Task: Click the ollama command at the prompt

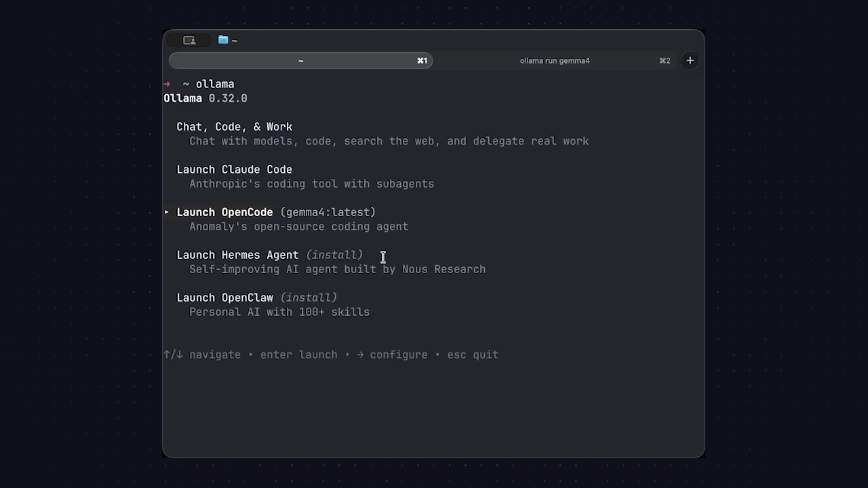Action: (215, 84)
